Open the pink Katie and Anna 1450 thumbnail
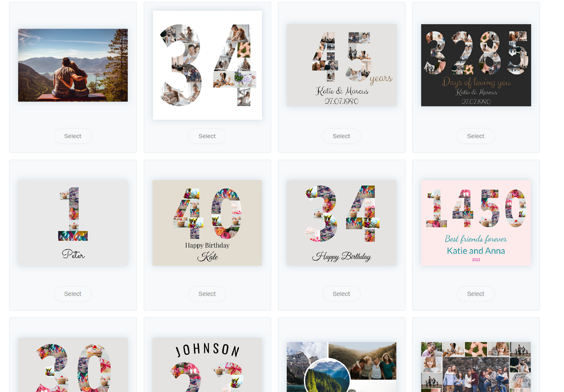564x392 pixels. click(476, 223)
